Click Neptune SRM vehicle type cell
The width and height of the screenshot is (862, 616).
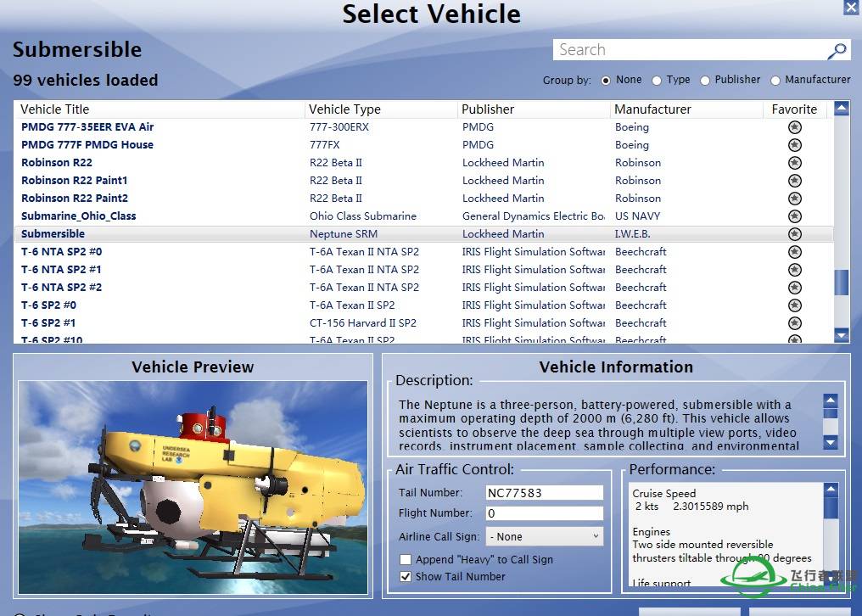(344, 233)
